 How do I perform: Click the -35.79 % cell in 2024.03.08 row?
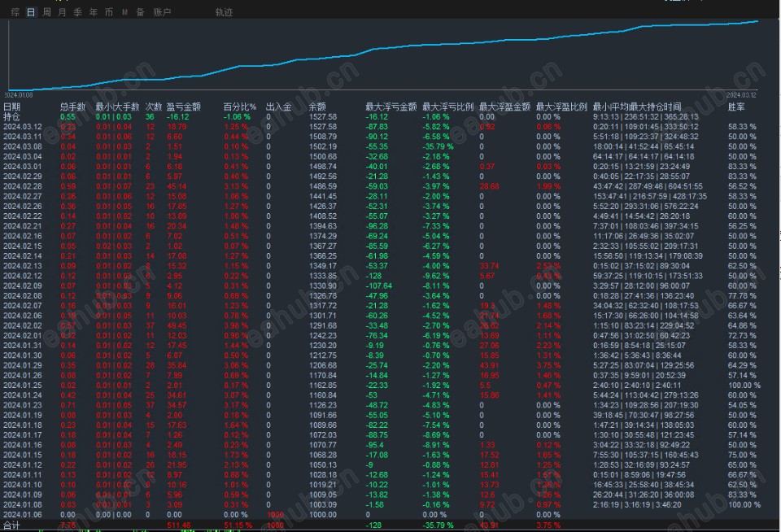pos(438,146)
